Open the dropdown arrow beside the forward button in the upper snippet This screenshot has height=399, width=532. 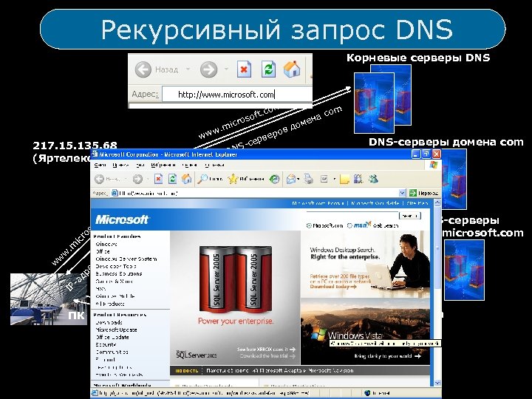point(226,69)
